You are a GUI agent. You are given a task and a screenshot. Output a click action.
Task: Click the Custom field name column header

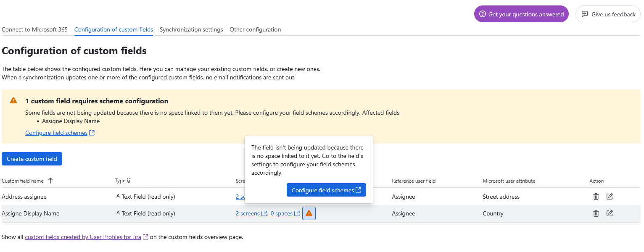23,181
